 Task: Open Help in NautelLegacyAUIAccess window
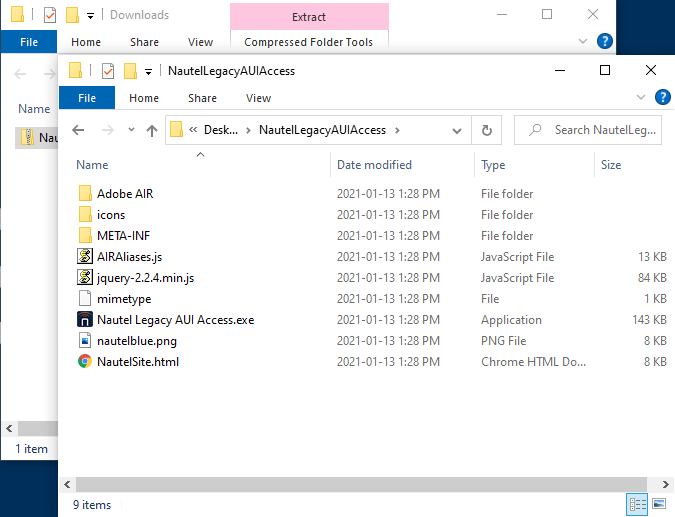coord(663,97)
